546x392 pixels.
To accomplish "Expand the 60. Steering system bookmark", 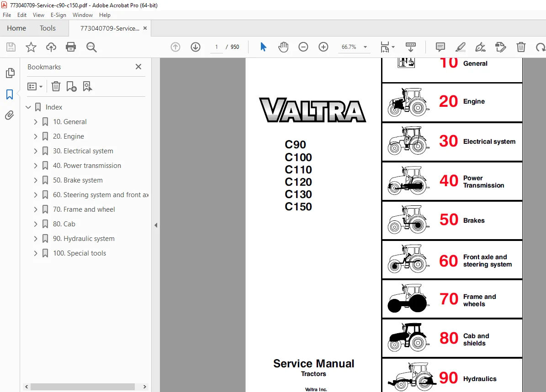I will coord(36,195).
